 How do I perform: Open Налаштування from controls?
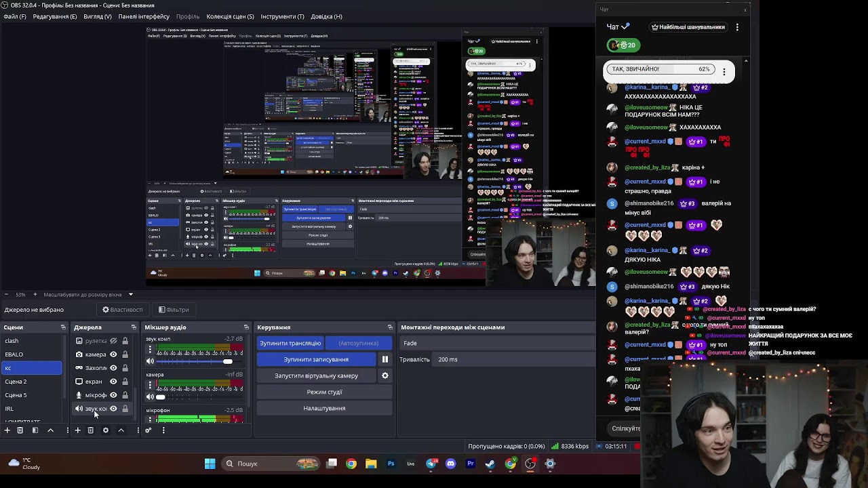[324, 408]
